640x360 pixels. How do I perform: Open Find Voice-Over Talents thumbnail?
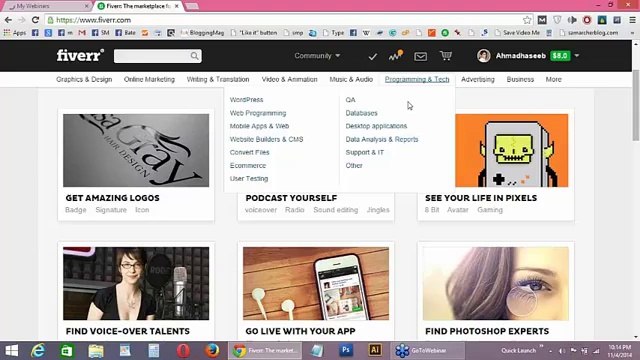tap(136, 283)
